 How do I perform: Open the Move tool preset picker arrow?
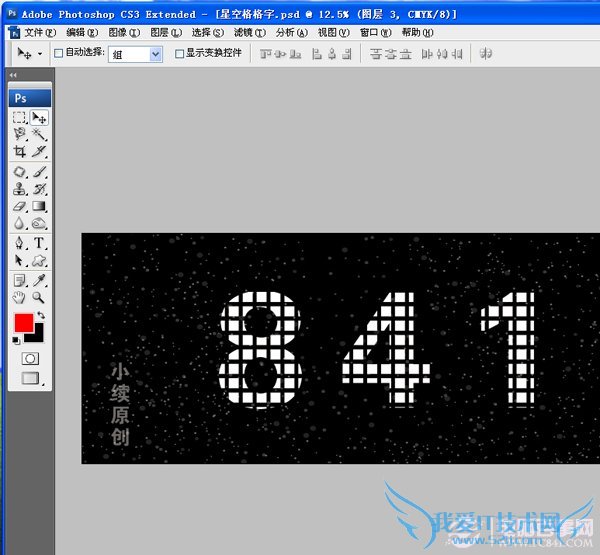pyautogui.click(x=40, y=54)
